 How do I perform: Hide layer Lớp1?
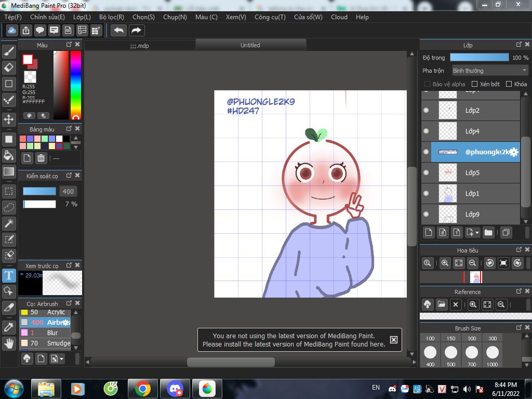[x=426, y=193]
